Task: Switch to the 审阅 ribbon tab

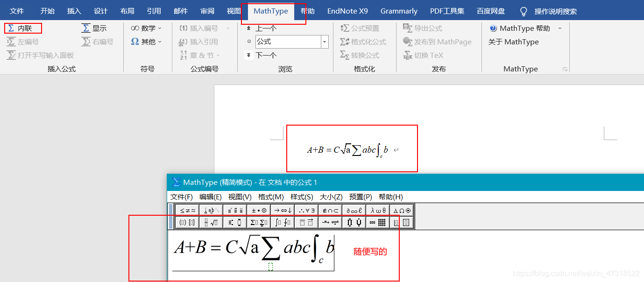Action: (x=207, y=11)
